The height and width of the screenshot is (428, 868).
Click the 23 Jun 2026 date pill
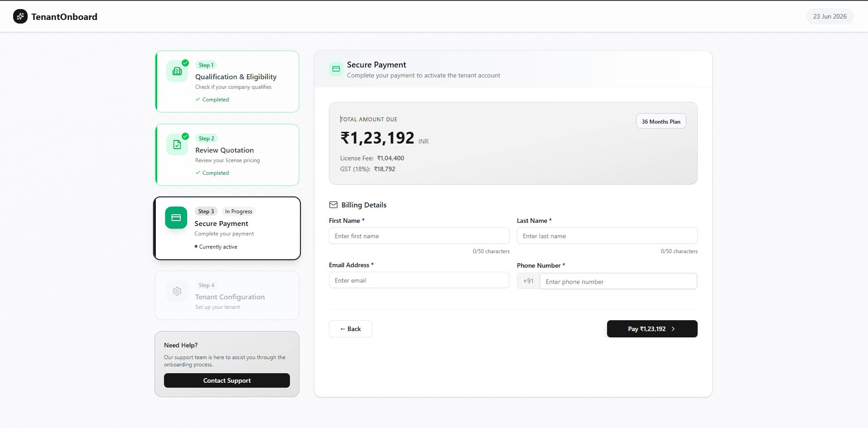830,16
